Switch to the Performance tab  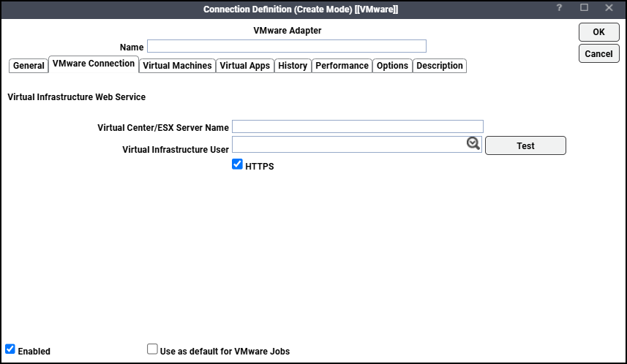click(342, 66)
